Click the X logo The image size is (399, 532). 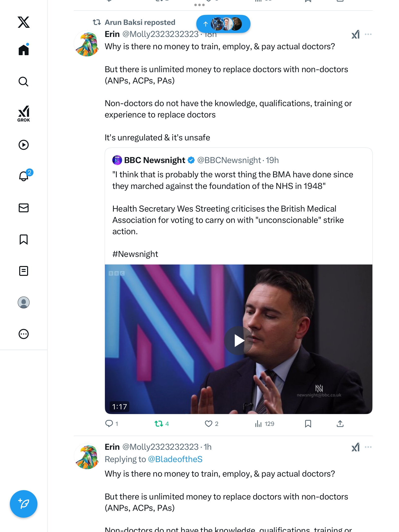click(24, 22)
